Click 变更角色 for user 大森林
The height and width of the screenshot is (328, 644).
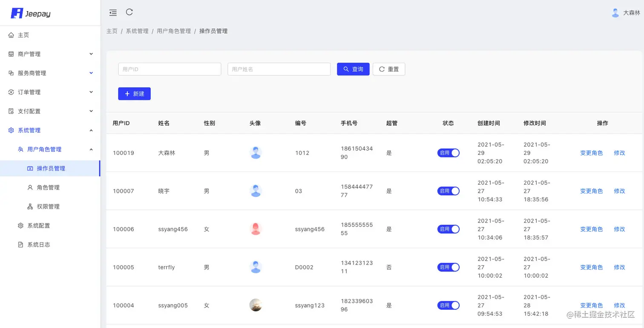tap(592, 153)
